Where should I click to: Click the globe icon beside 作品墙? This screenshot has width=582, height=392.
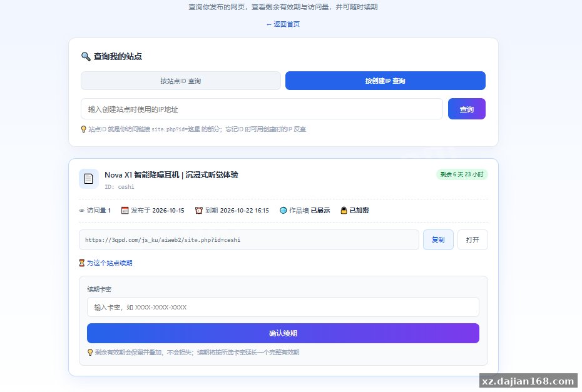tap(283, 210)
